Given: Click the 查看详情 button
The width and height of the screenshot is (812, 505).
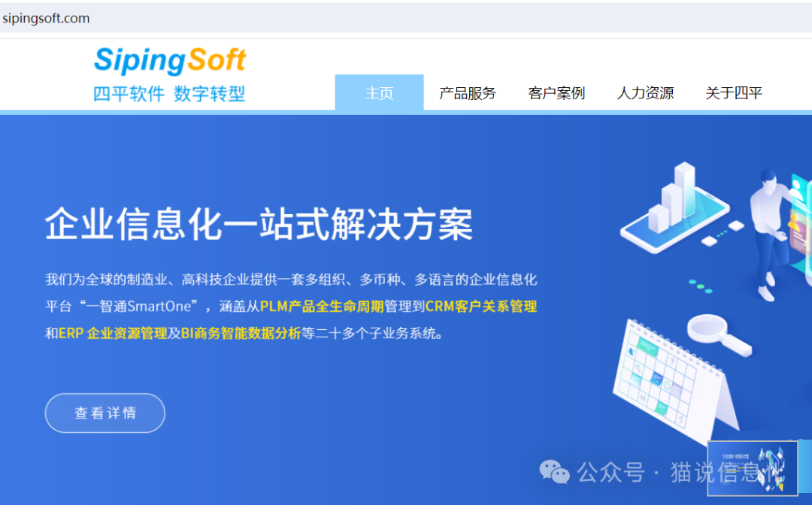Looking at the screenshot, I should [105, 413].
